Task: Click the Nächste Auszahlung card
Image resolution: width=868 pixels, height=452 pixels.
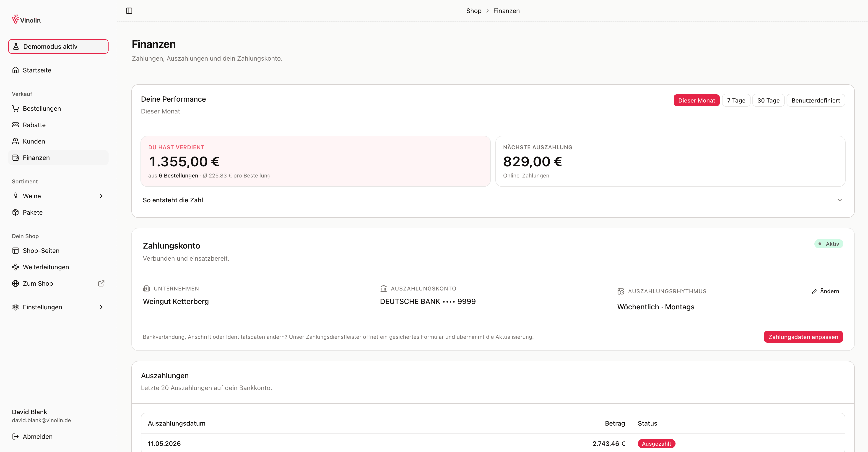Action: tap(670, 161)
